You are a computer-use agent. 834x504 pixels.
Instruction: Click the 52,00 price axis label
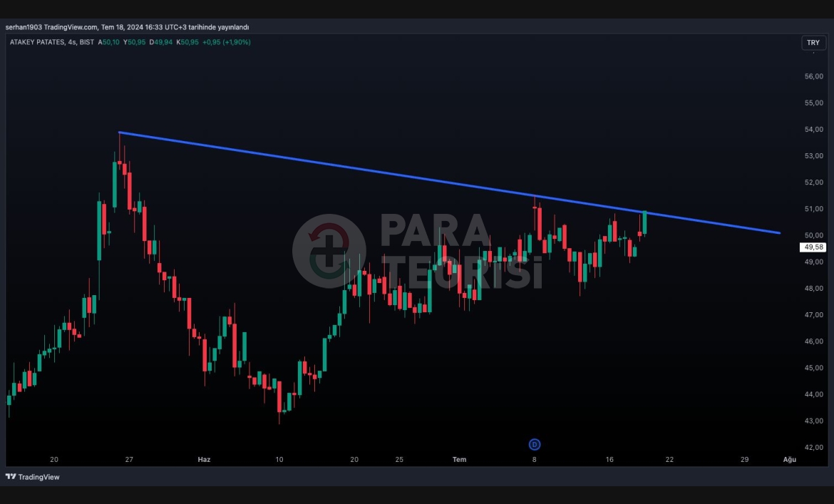pos(814,182)
